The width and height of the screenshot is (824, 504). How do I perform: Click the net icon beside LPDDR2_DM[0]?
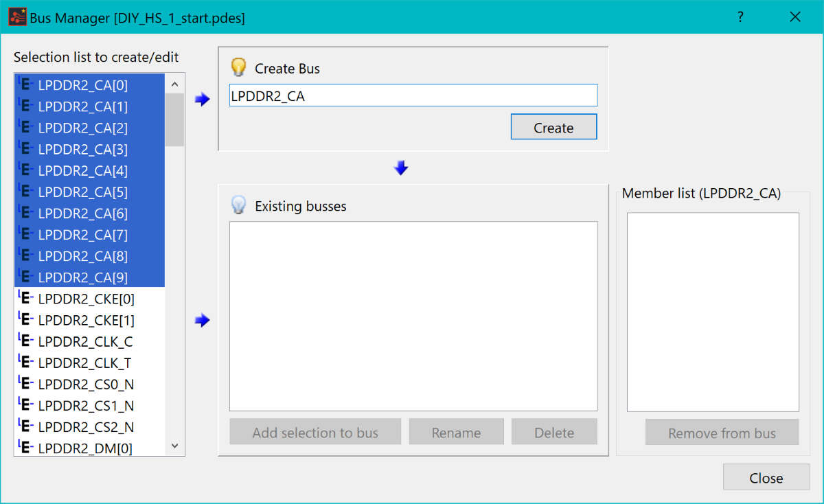click(25, 448)
